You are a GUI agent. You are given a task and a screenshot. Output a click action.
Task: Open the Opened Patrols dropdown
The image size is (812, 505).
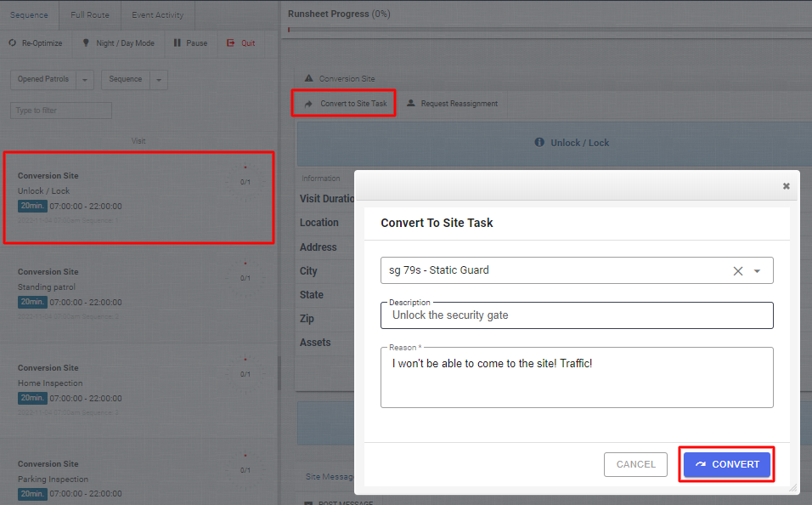84,78
